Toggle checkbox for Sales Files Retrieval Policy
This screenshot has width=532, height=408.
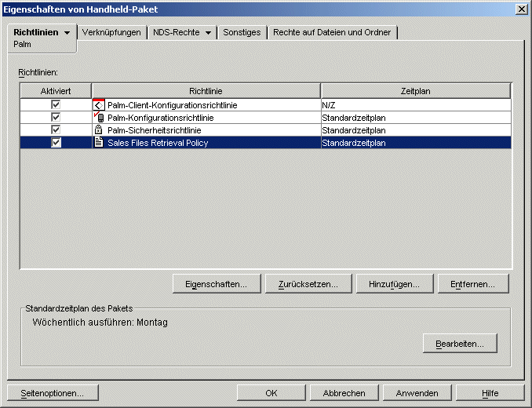pyautogui.click(x=56, y=143)
